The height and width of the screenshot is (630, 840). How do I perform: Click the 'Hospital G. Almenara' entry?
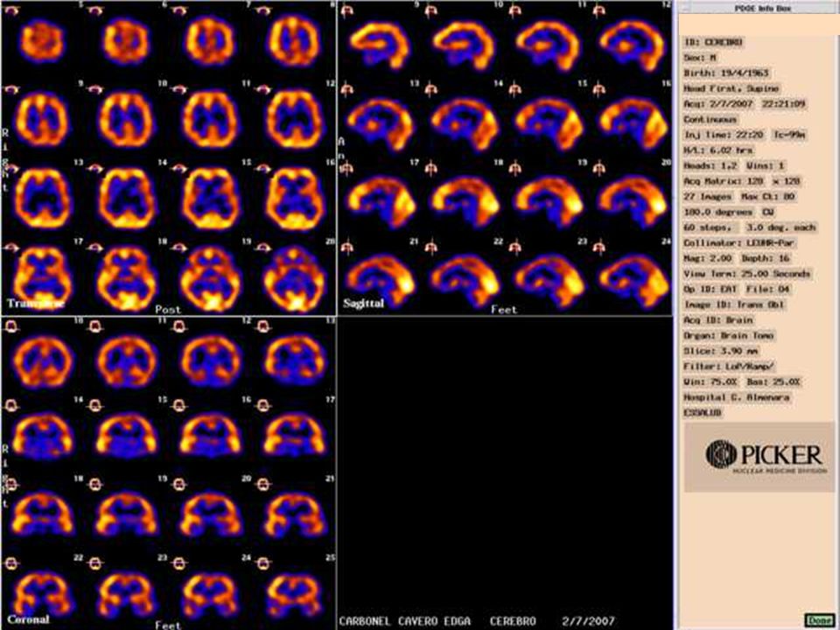(737, 397)
